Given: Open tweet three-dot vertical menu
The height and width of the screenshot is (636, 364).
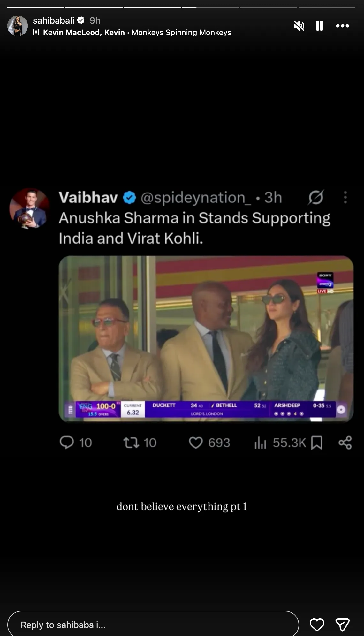Looking at the screenshot, I should click(345, 197).
